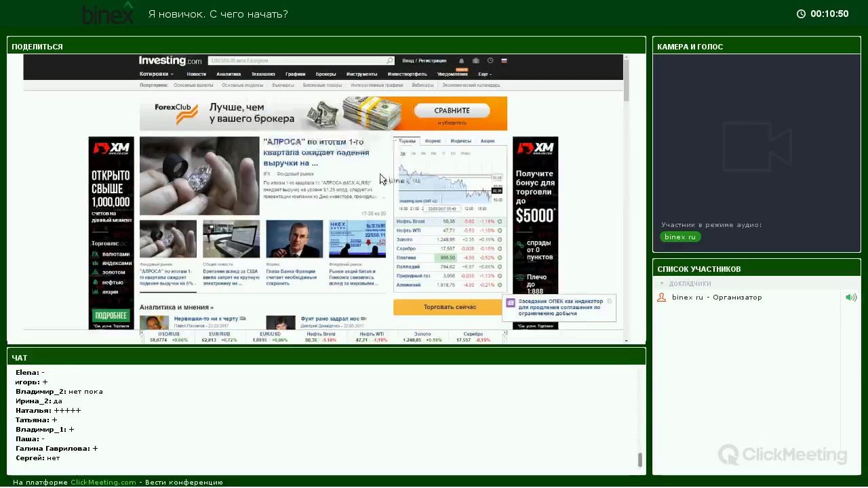
Task: Open the АЛРОСА headline article
Action: [x=316, y=152]
